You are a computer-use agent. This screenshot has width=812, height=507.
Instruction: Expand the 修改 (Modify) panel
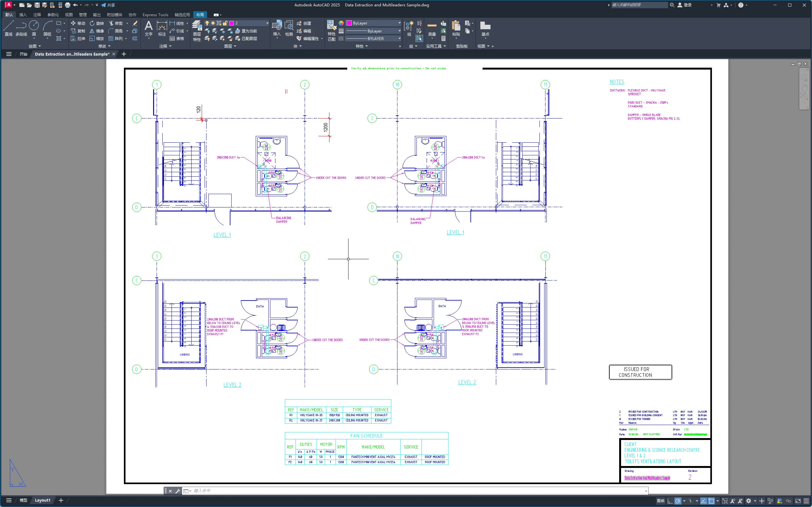pos(104,46)
